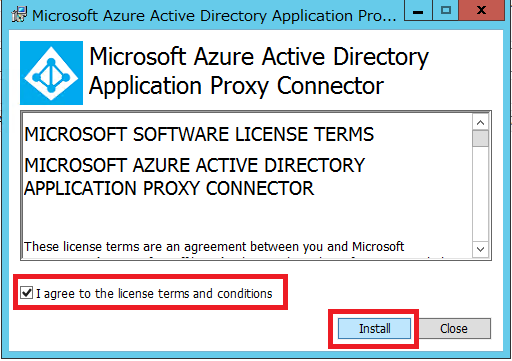Click the empty scrollbar track below thumb
The width and height of the screenshot is (512, 361).
click(480, 194)
